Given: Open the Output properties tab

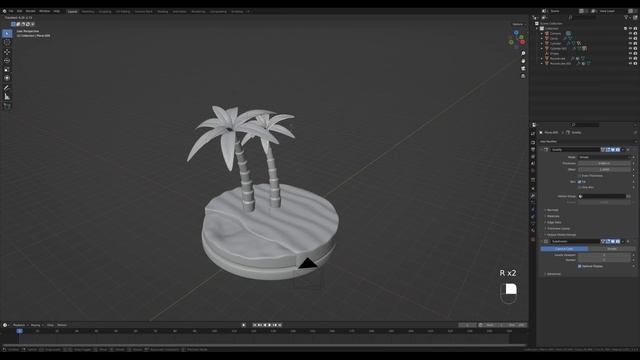Looking at the screenshot, I should (x=533, y=149).
